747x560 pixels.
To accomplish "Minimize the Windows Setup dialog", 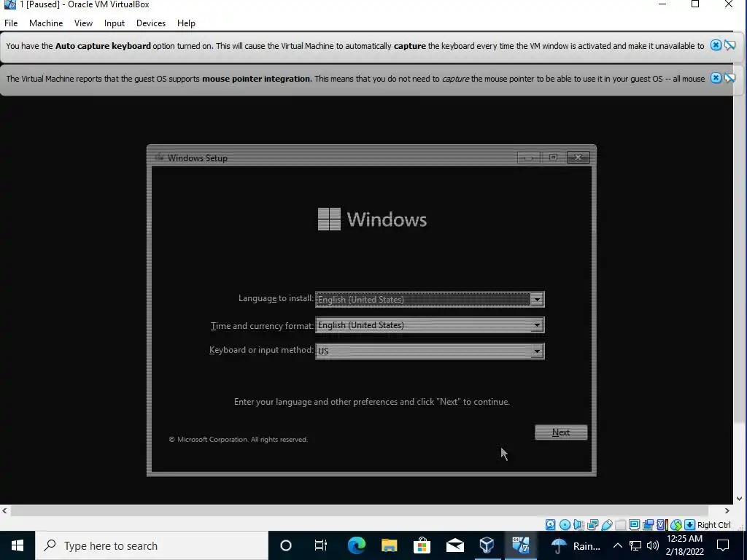I will tap(528, 157).
